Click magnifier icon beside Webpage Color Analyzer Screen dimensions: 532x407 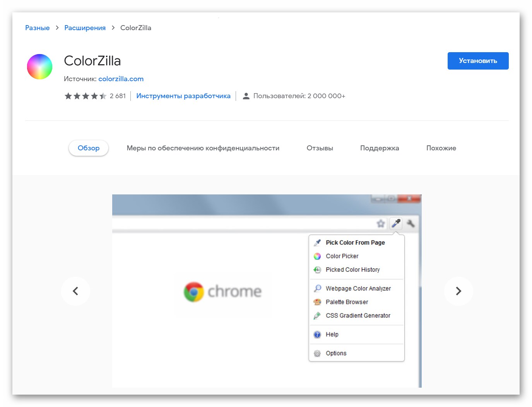tap(317, 288)
